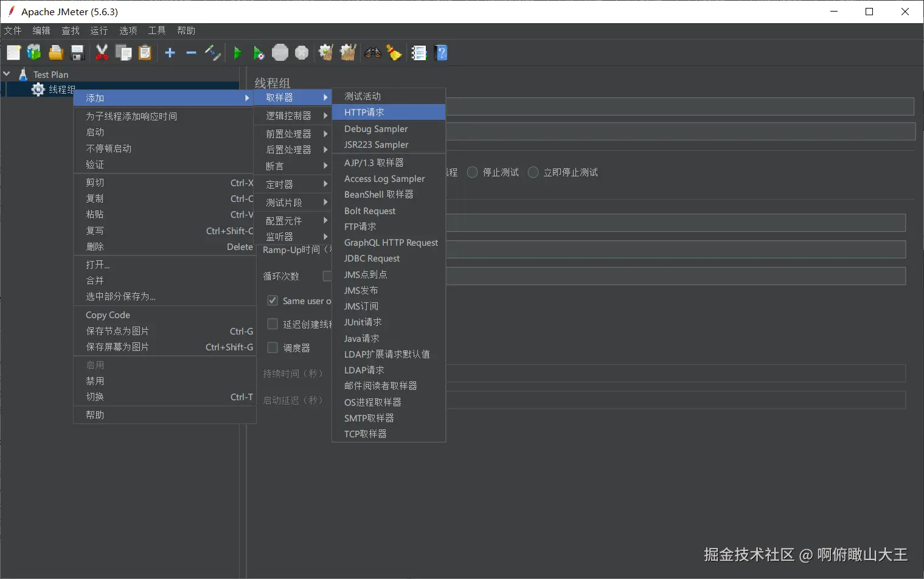This screenshot has width=924, height=579.
Task: Open the Function Helper list icon
Action: click(419, 53)
